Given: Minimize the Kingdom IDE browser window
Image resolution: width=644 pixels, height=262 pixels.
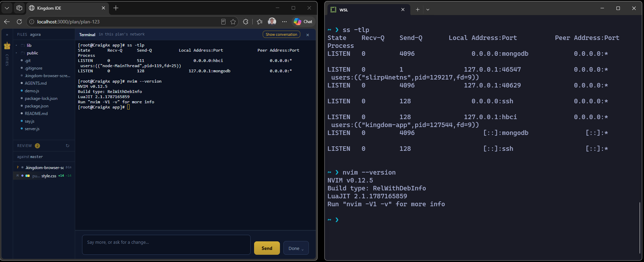Looking at the screenshot, I should tap(278, 8).
